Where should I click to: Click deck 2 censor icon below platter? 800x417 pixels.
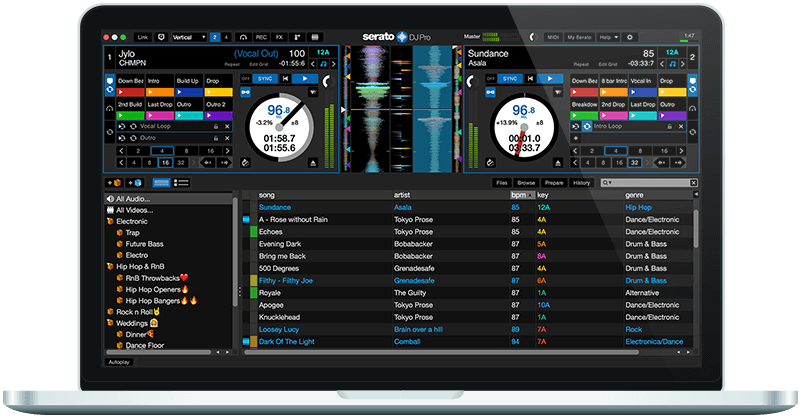[x=490, y=163]
